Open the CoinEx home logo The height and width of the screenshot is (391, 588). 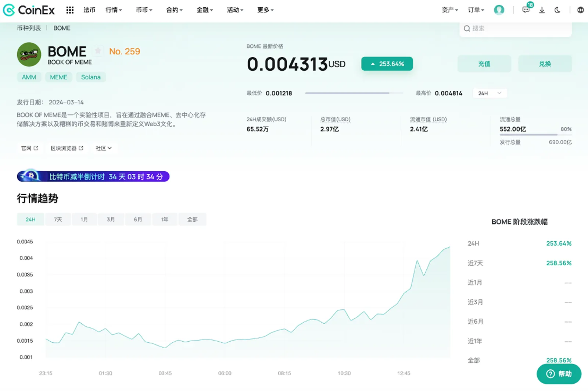(29, 10)
